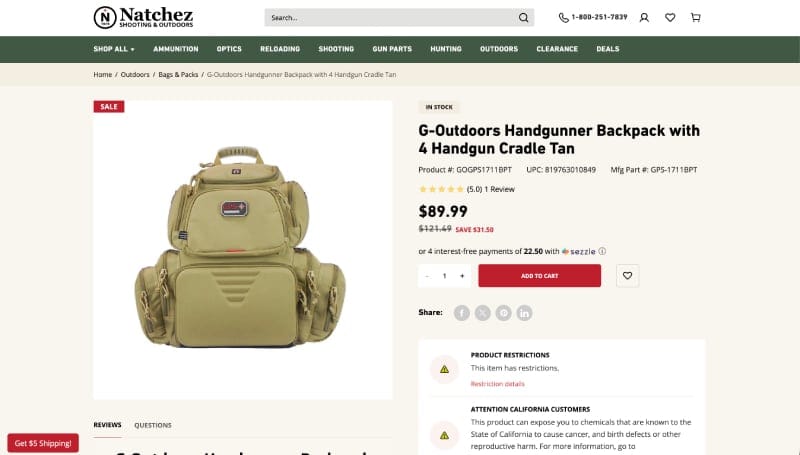
Task: Increase quantity with plus button
Action: [462, 276]
